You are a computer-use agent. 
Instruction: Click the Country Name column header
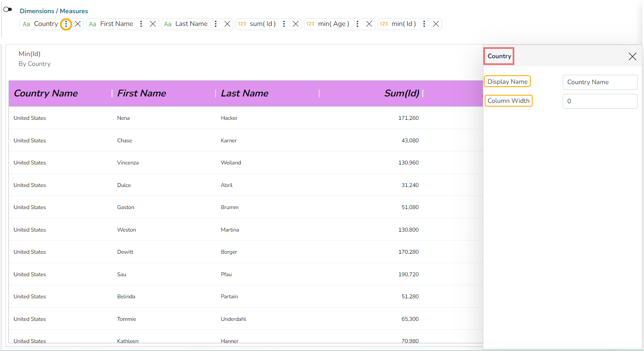[46, 93]
